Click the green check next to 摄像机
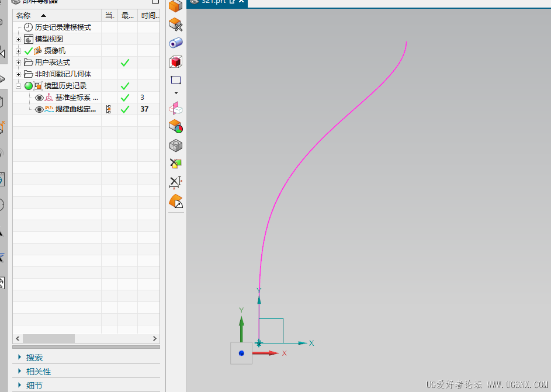The image size is (551, 392). coord(29,51)
